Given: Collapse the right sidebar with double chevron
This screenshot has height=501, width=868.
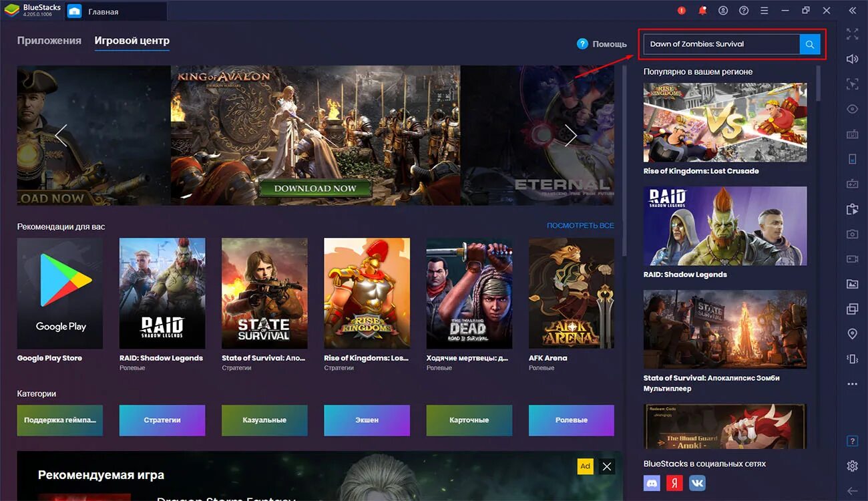Looking at the screenshot, I should 853,11.
